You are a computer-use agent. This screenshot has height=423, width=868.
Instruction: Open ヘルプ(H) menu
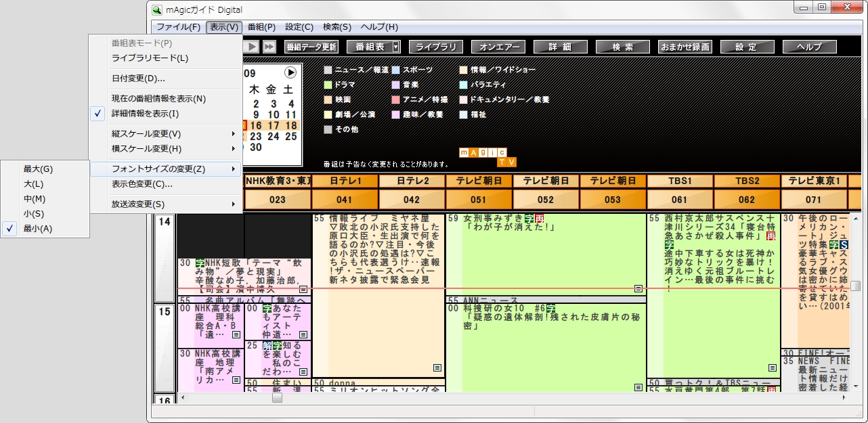point(379,27)
